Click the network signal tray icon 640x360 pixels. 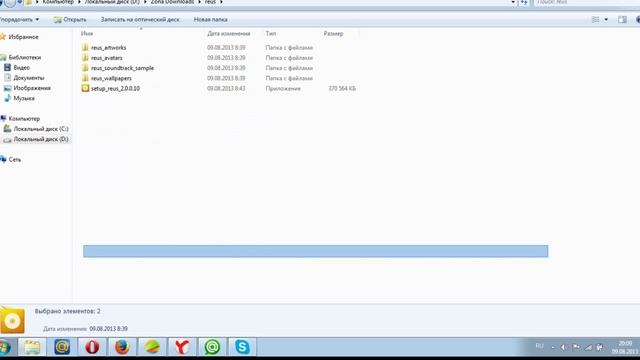click(588, 347)
